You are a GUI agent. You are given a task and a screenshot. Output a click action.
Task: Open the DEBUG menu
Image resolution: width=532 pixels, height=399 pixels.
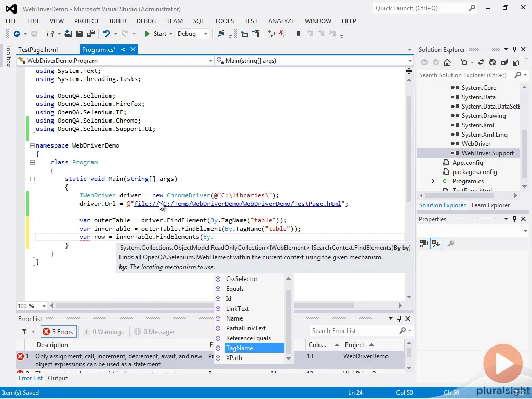(x=146, y=21)
